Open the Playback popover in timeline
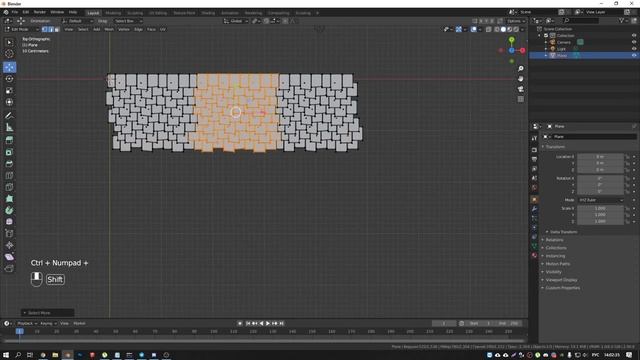640x360 pixels. click(27, 323)
